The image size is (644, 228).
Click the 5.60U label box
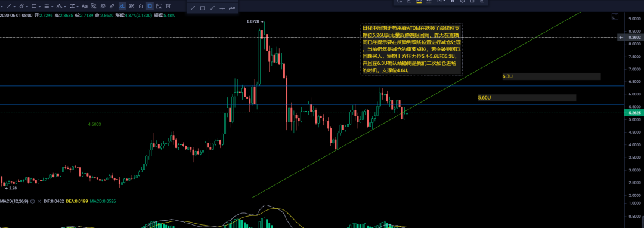(527, 98)
